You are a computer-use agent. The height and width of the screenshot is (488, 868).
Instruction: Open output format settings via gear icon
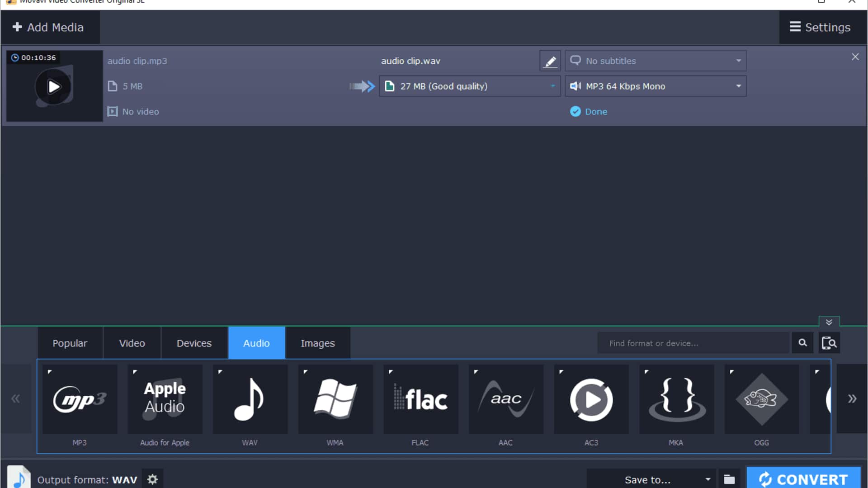tap(152, 479)
